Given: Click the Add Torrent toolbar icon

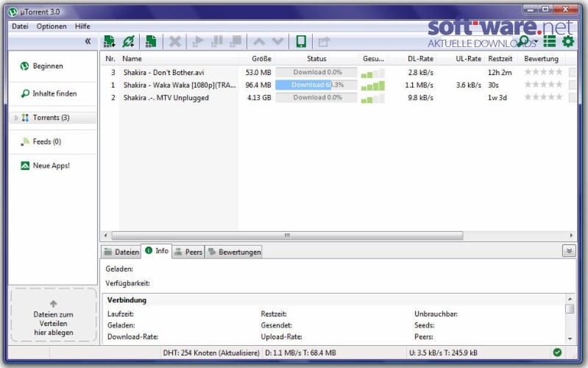Looking at the screenshot, I should coord(109,41).
